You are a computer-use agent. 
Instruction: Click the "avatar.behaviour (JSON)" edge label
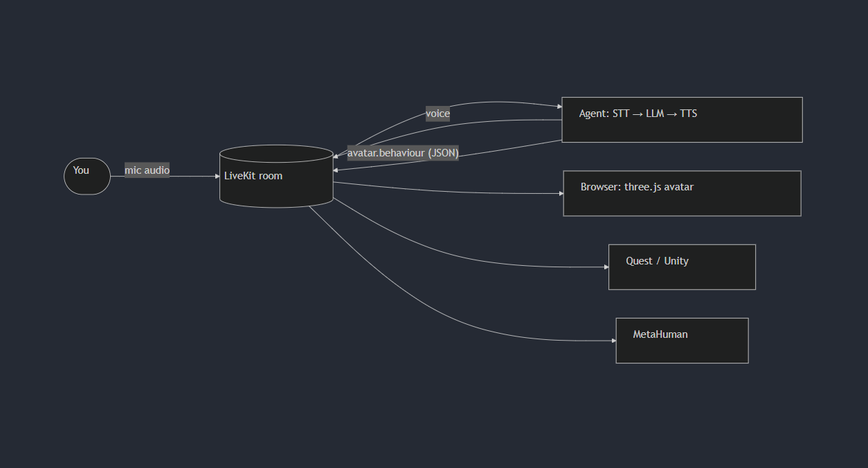tap(403, 153)
